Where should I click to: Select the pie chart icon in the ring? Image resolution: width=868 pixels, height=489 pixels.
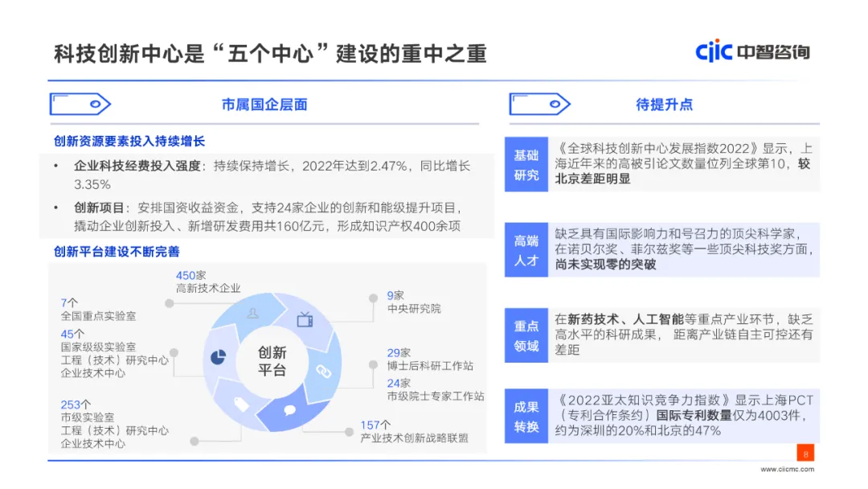(x=218, y=356)
